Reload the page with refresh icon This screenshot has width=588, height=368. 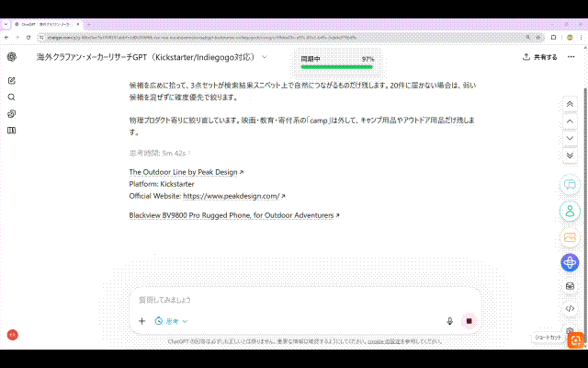pos(28,38)
